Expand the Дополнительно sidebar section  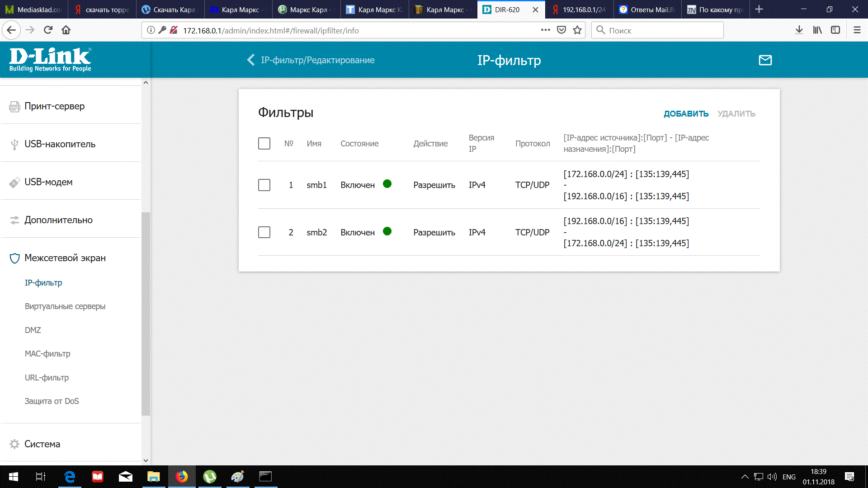[58, 220]
